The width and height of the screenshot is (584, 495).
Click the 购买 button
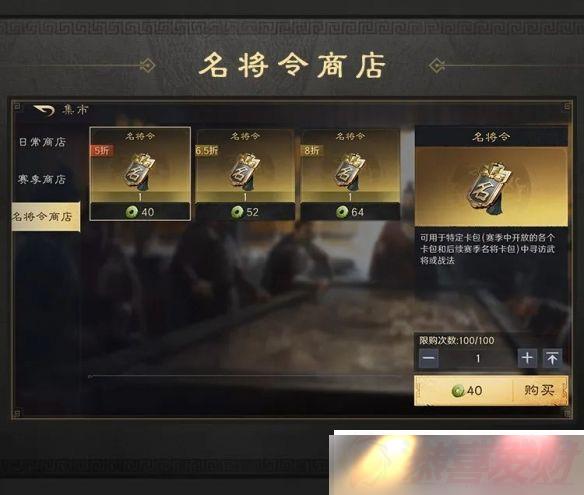point(539,390)
